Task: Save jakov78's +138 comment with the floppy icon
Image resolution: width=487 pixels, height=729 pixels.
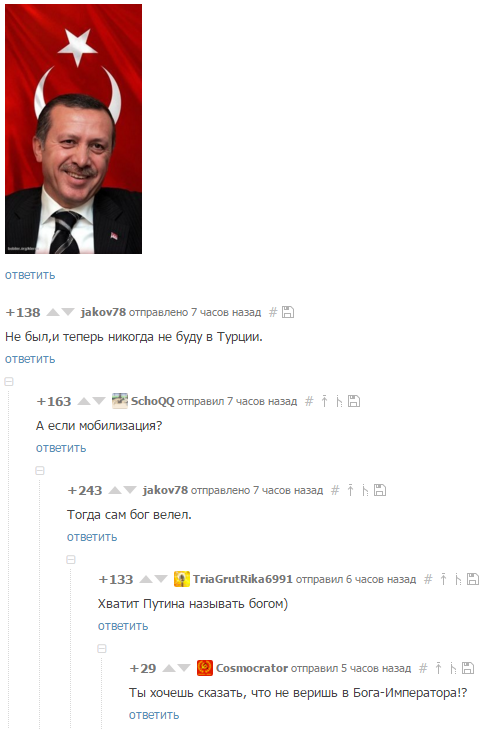Action: (x=288, y=312)
